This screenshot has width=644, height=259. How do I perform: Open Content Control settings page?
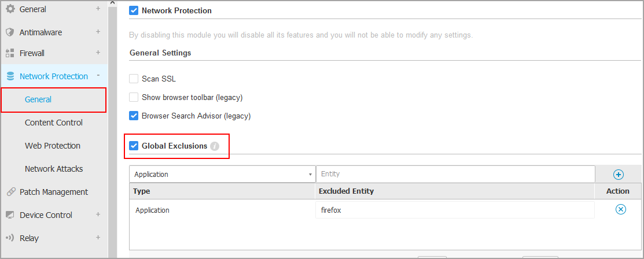coord(54,123)
